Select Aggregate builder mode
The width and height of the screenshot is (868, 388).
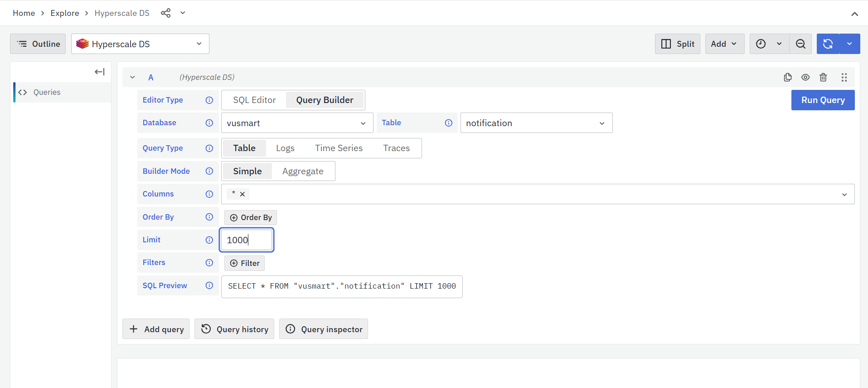click(303, 172)
